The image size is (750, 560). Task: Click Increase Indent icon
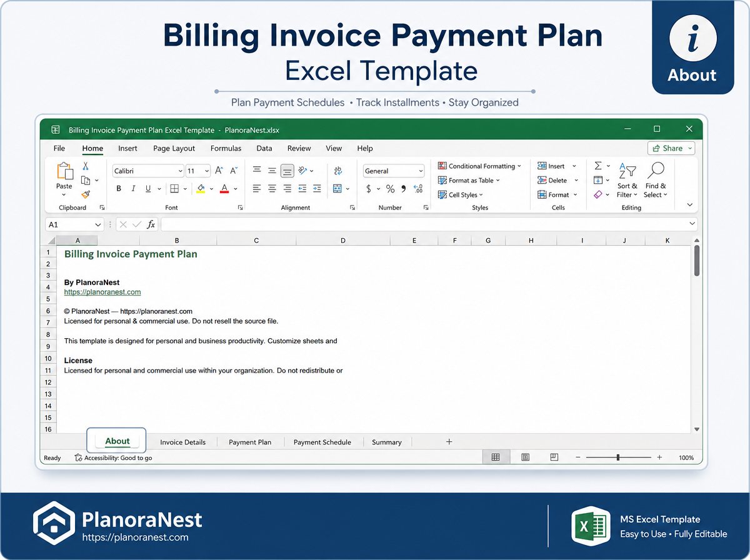(317, 189)
